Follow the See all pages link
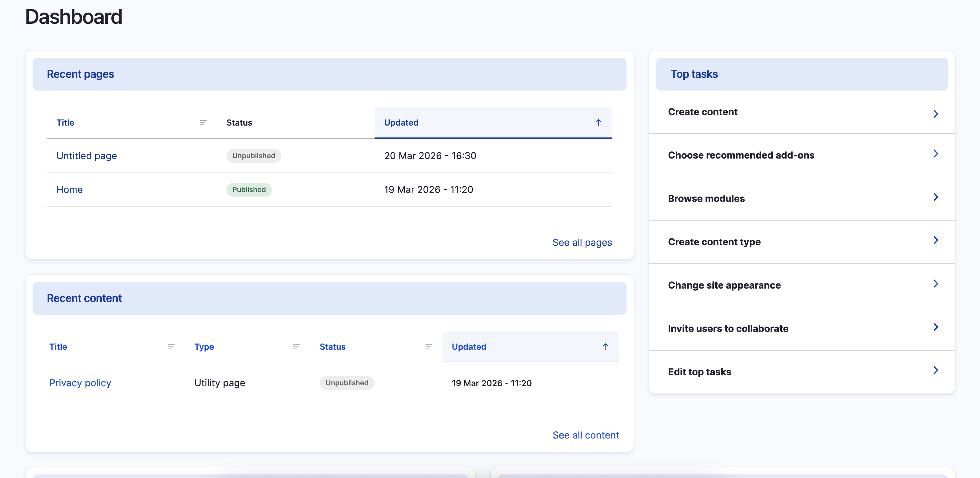The height and width of the screenshot is (478, 980). [x=582, y=243]
